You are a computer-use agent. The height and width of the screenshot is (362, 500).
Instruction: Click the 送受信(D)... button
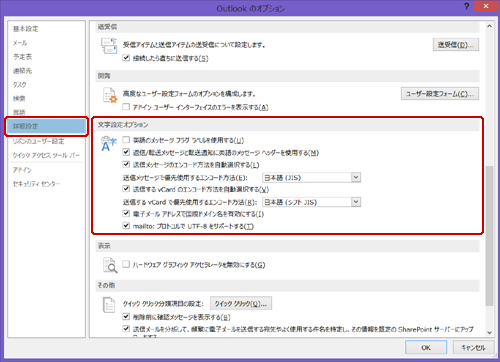pos(456,45)
